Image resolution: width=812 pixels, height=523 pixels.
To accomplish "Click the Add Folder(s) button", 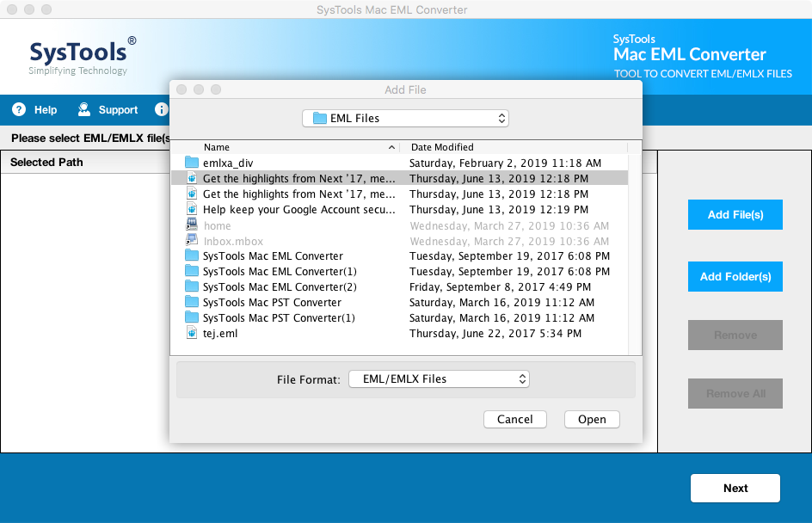I will click(735, 276).
